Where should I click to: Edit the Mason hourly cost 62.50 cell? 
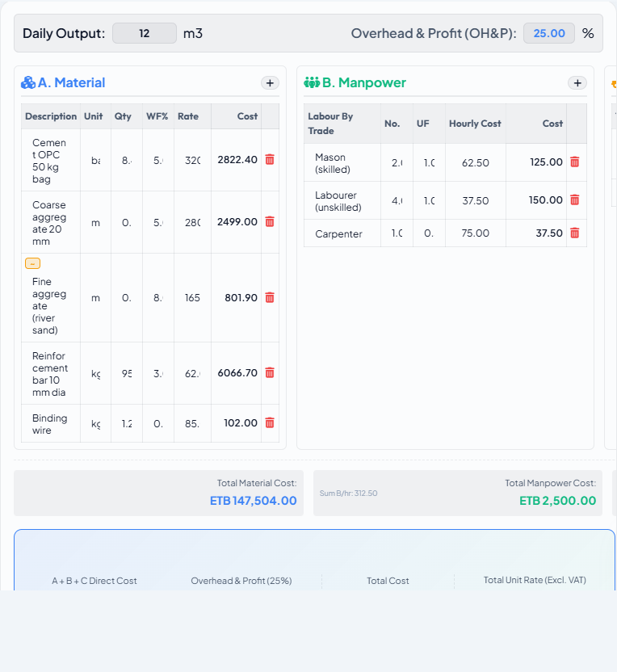tap(476, 163)
